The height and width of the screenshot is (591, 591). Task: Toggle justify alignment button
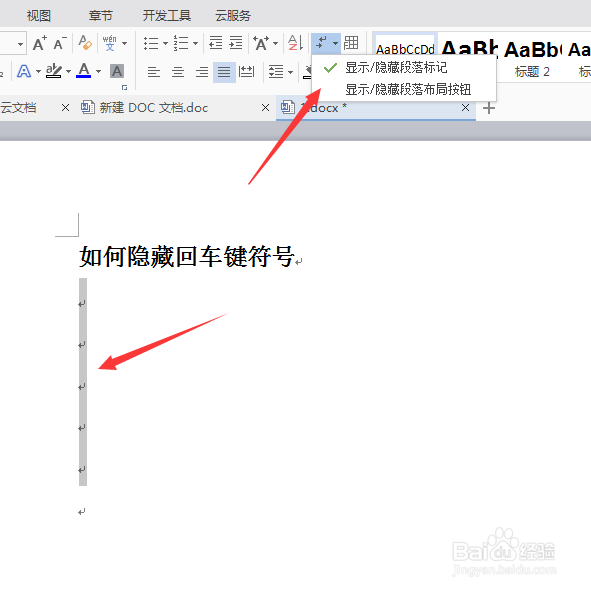(x=224, y=72)
